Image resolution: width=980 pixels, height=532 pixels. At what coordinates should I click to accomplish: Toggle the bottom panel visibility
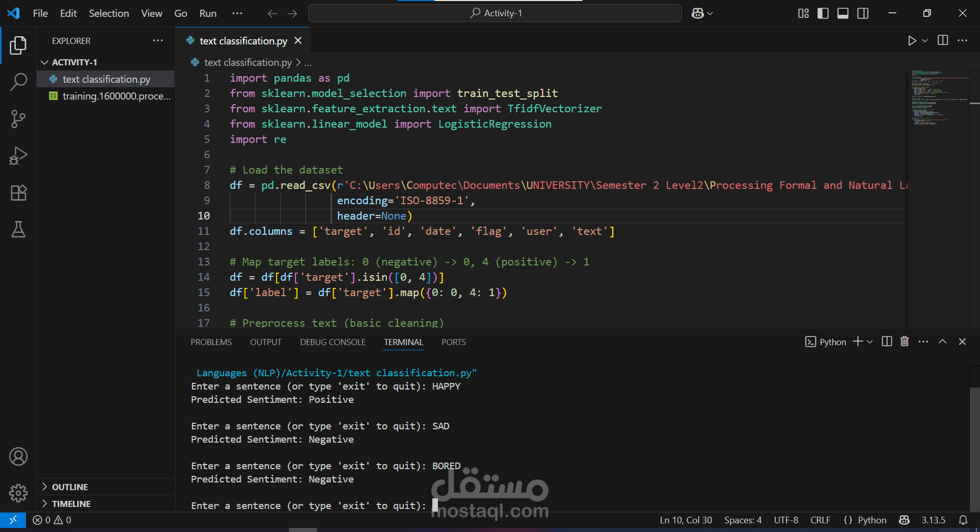click(843, 13)
